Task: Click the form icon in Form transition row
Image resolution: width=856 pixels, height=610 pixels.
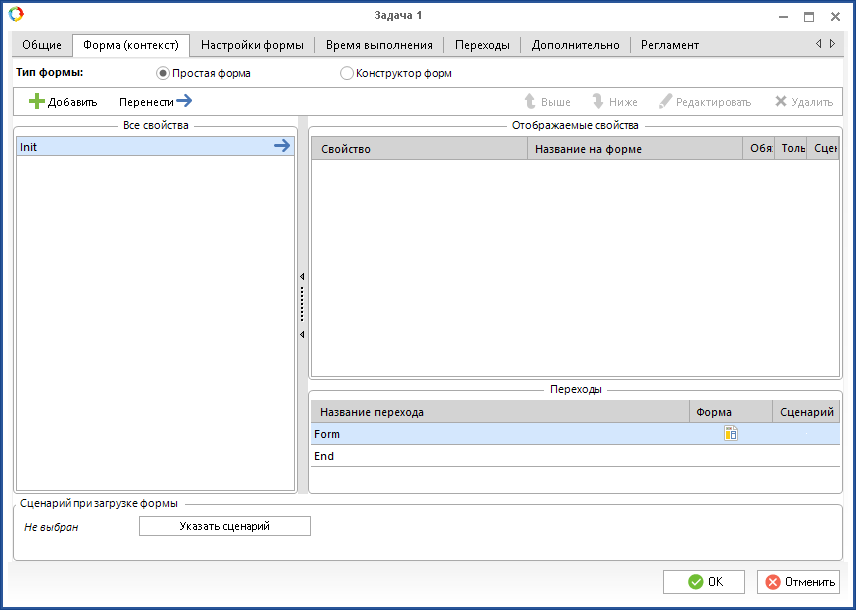Action: [730, 434]
